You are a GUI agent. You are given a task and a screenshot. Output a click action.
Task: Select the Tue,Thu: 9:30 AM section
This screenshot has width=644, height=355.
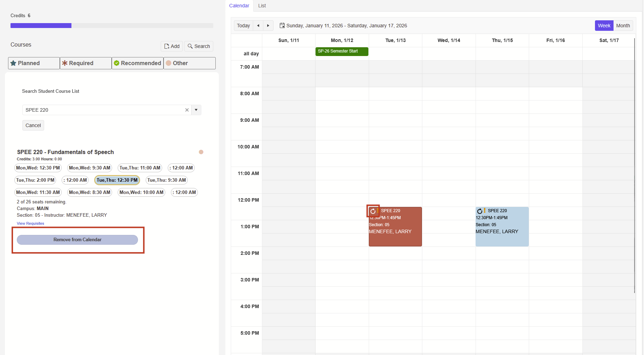pos(167,180)
